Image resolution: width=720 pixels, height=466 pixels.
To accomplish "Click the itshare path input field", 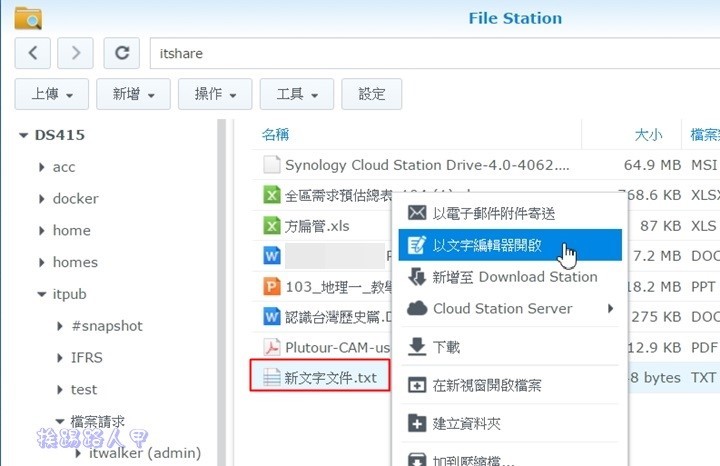I will click(430, 52).
